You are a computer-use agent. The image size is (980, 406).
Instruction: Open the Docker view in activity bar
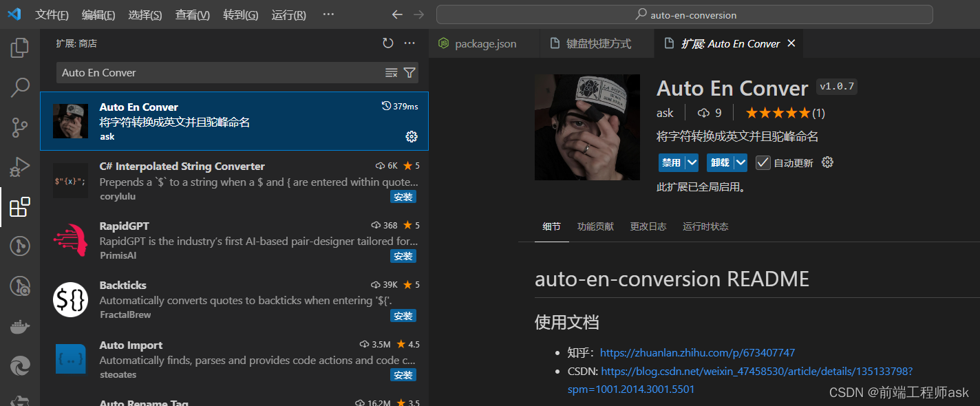(19, 325)
